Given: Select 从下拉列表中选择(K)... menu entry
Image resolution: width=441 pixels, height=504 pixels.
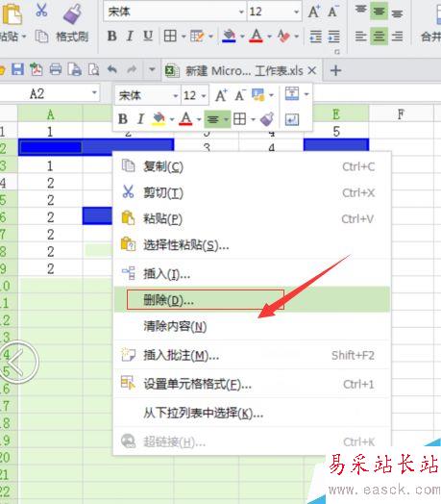Looking at the screenshot, I should point(253,413).
